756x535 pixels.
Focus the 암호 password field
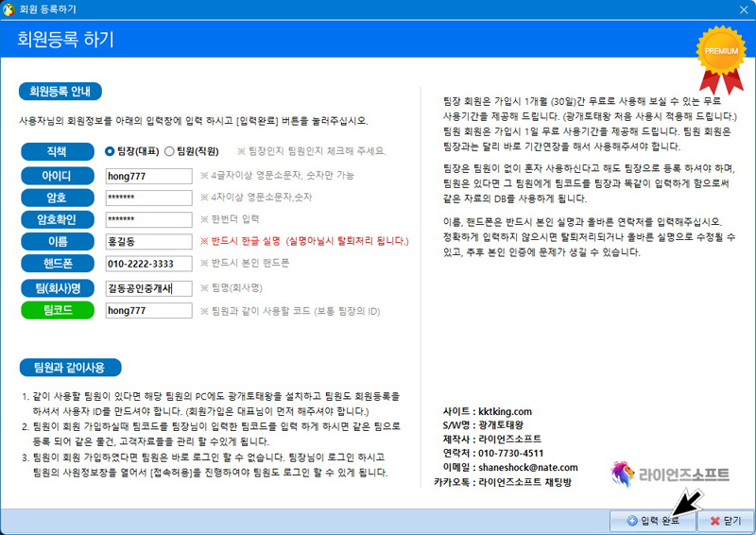click(x=149, y=198)
